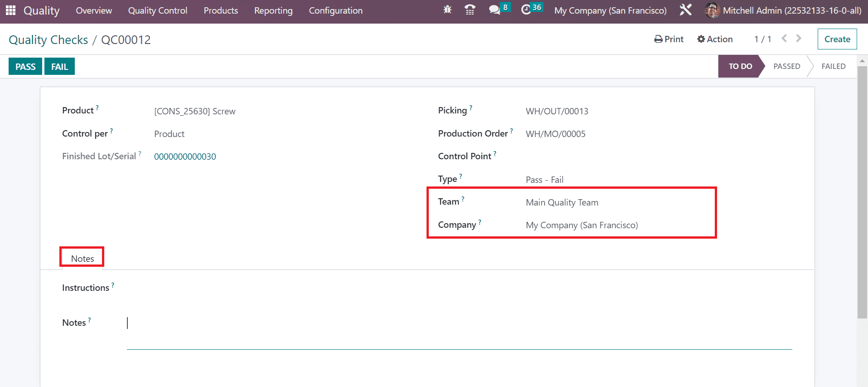Screen dimensions: 868x387
Task: Open the apps grid menu icon
Action: coord(10,10)
